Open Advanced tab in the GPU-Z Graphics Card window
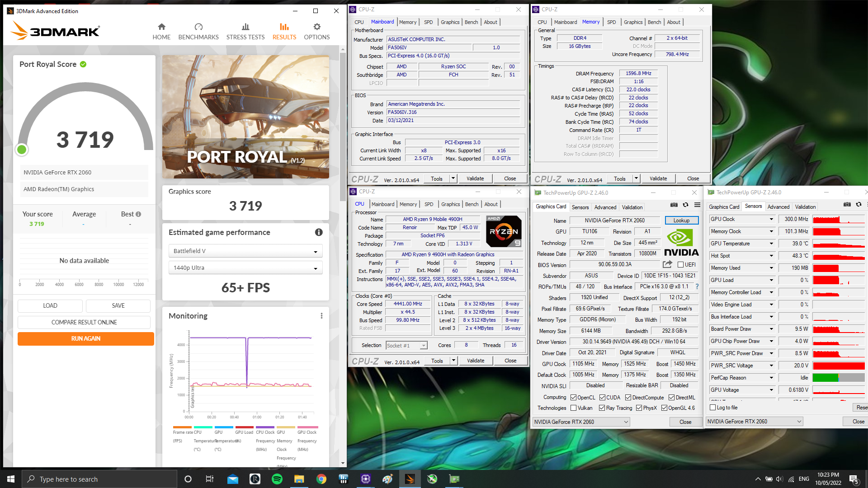Screen dimensions: 868x488 click(605, 207)
